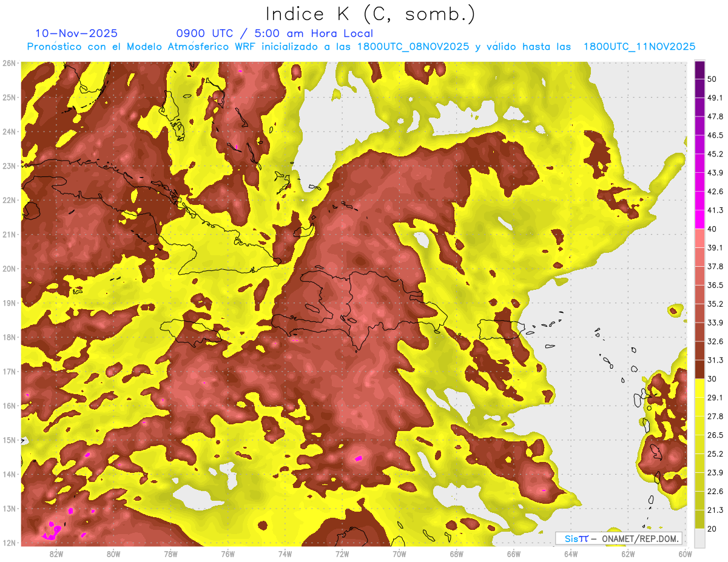Click the light gray swatch below 20
The height and width of the screenshot is (562, 728).
[699, 537]
